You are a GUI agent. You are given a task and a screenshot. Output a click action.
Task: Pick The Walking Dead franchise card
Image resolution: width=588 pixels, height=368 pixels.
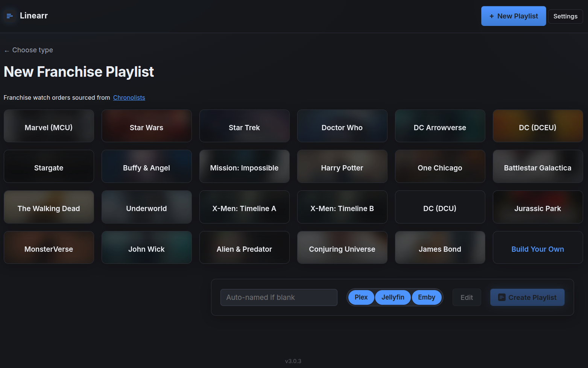point(49,207)
